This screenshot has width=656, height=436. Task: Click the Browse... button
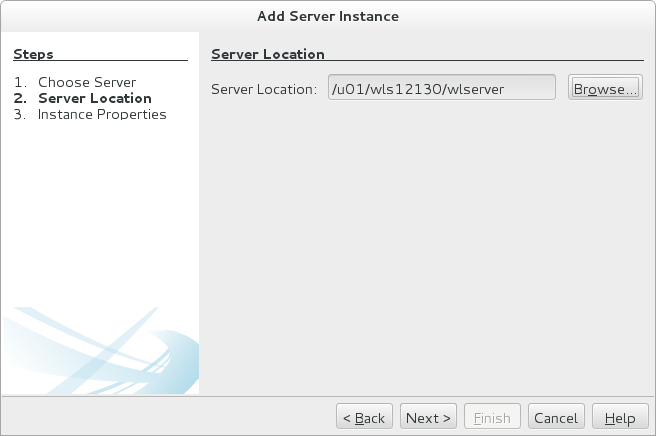tap(605, 89)
